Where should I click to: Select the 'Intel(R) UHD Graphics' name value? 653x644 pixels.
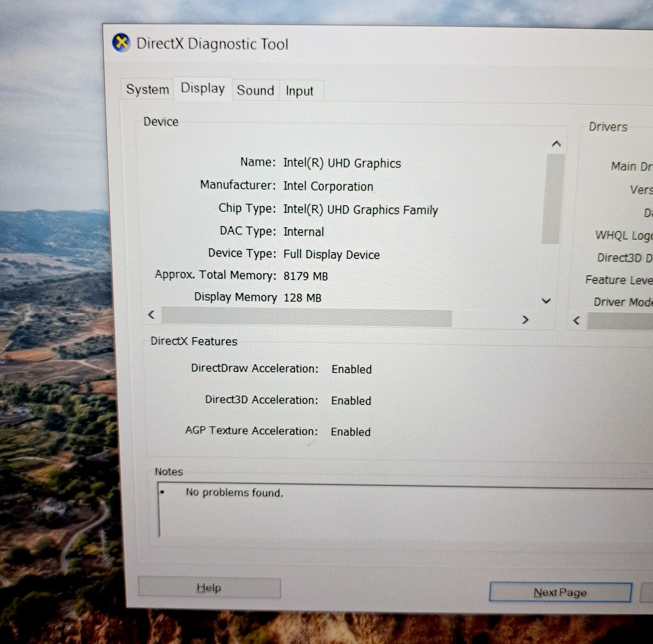[342, 163]
